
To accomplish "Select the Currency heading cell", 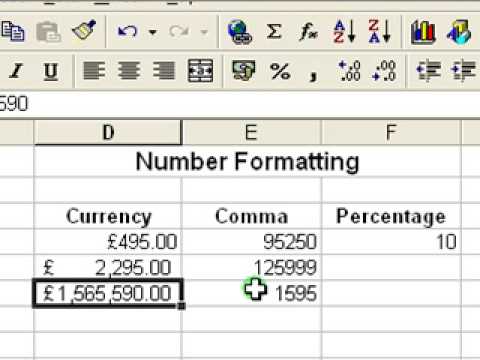I will [108, 216].
